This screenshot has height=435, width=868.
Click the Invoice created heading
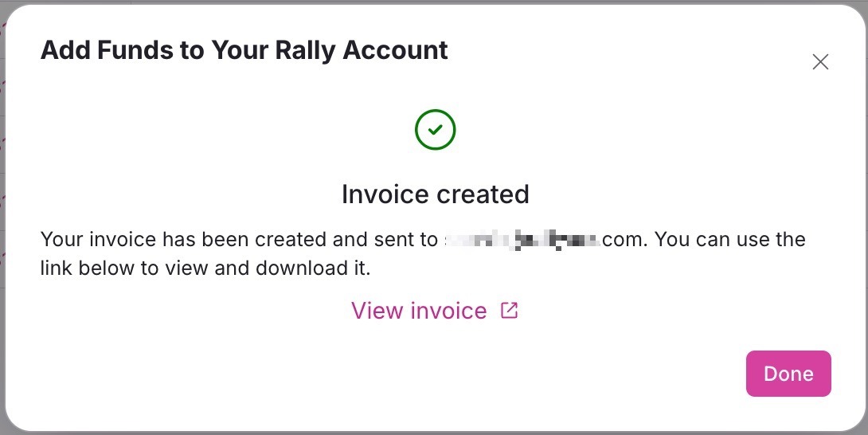point(435,194)
